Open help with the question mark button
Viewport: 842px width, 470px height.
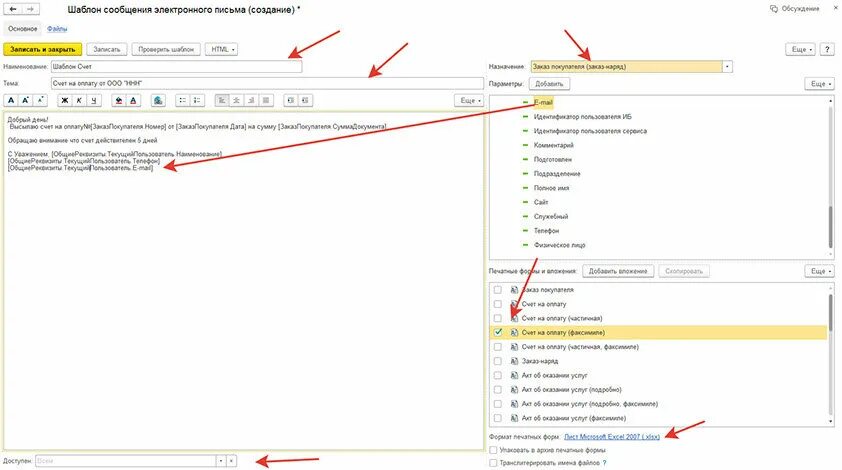pyautogui.click(x=827, y=49)
